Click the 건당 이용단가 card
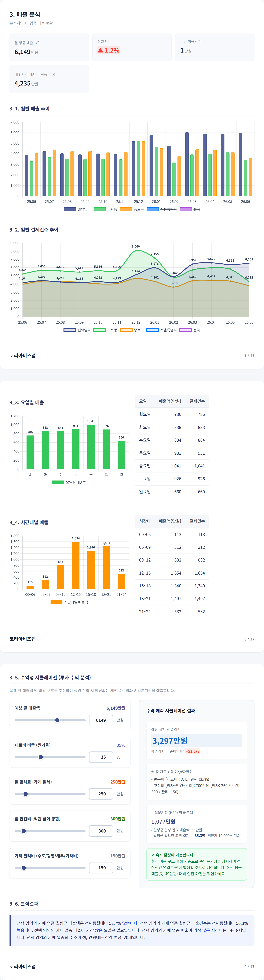Screen dimensions: 264x980 pos(215,47)
